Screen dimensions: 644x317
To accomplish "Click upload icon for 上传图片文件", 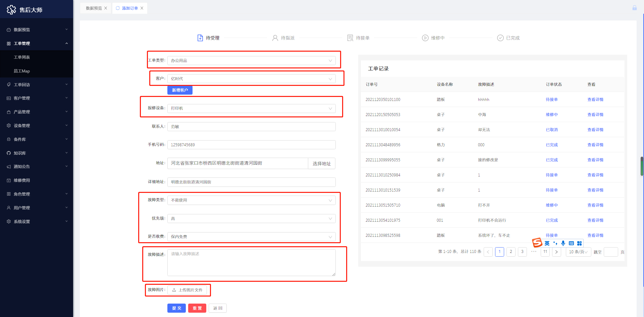I will pos(174,290).
